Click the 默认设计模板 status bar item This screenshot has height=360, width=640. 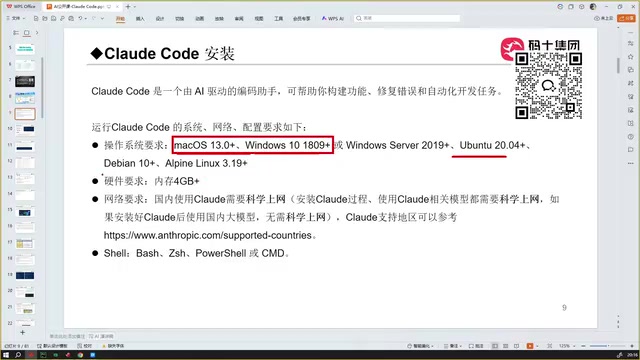[x=52, y=346]
